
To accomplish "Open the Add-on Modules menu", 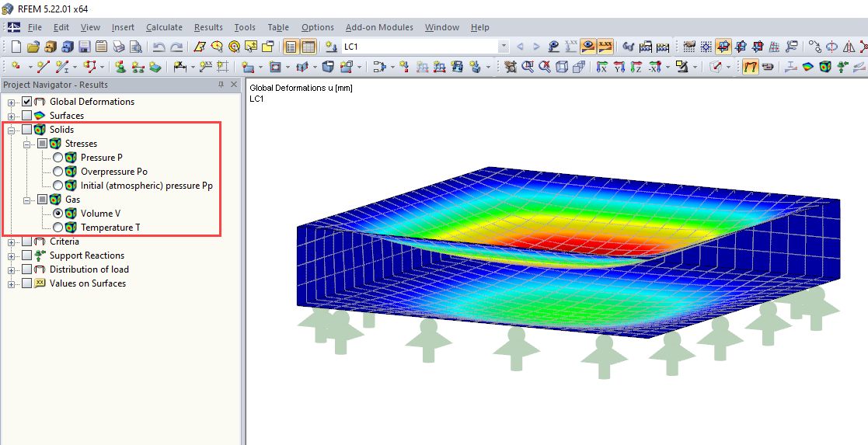I will click(379, 27).
